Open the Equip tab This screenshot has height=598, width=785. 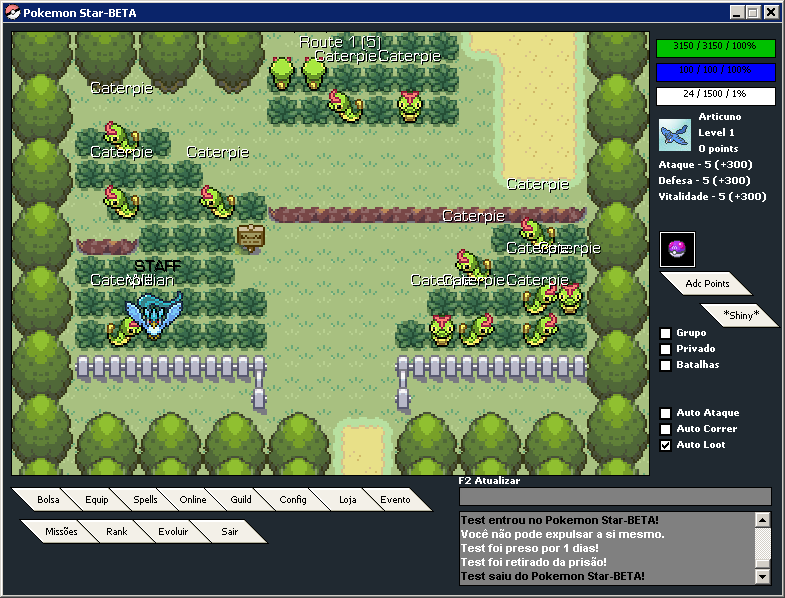pyautogui.click(x=97, y=499)
